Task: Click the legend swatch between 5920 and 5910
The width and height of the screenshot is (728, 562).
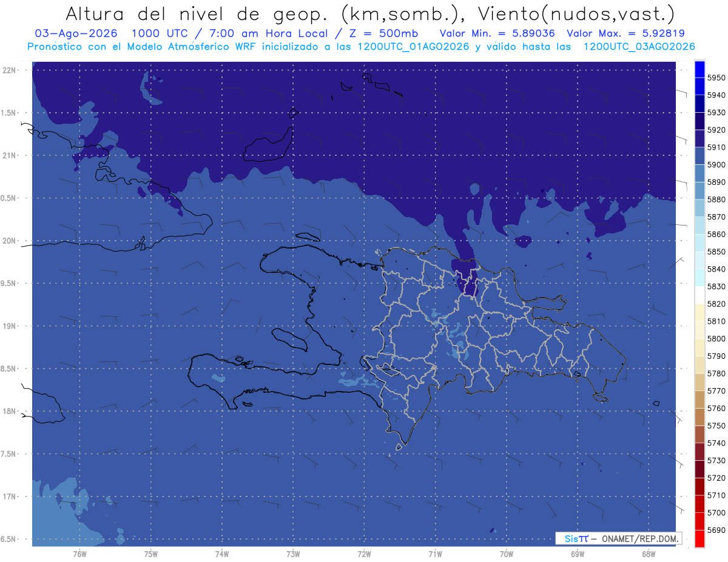Action: tap(699, 138)
